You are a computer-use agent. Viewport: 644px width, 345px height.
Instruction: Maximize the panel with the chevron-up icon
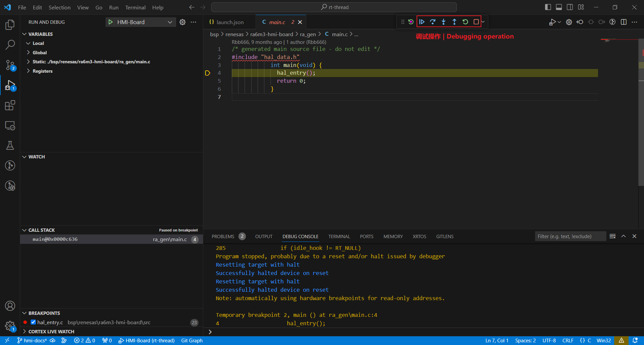[x=624, y=236]
